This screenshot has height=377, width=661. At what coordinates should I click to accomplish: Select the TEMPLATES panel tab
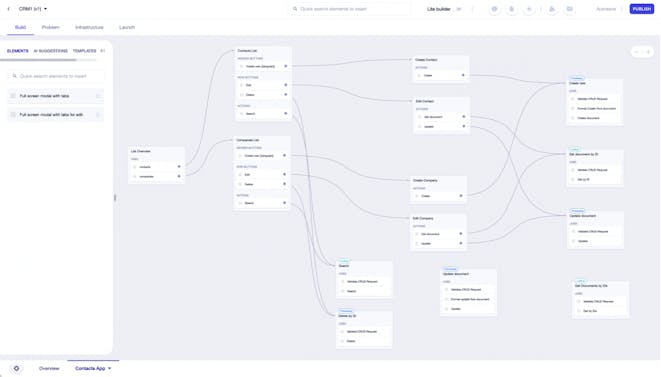pyautogui.click(x=84, y=51)
